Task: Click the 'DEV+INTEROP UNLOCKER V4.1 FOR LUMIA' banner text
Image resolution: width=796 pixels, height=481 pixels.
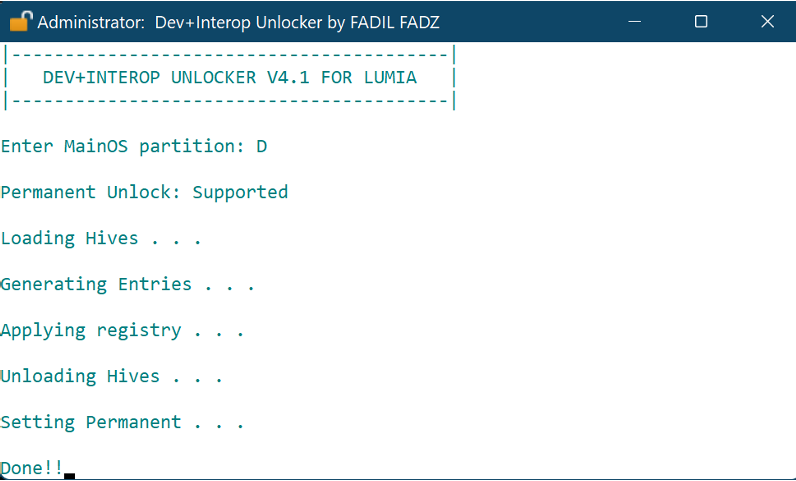Action: tap(230, 77)
